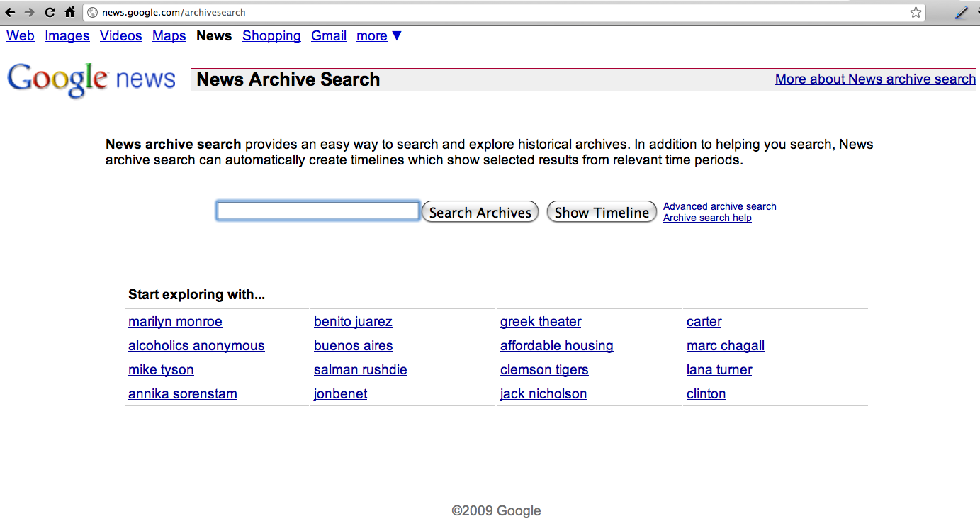Go to Maps in the top navigation
This screenshot has height=526, width=980.
169,35
